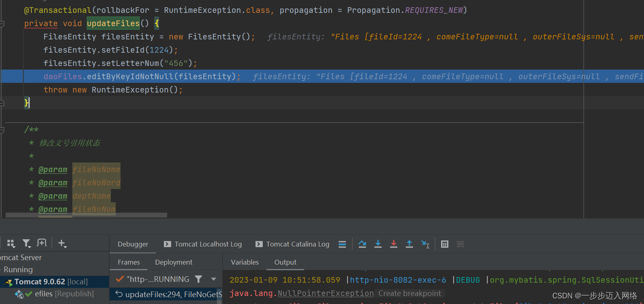
Task: Click the 2023-01-09 10:51:58.059 log timestamp
Action: point(285,280)
